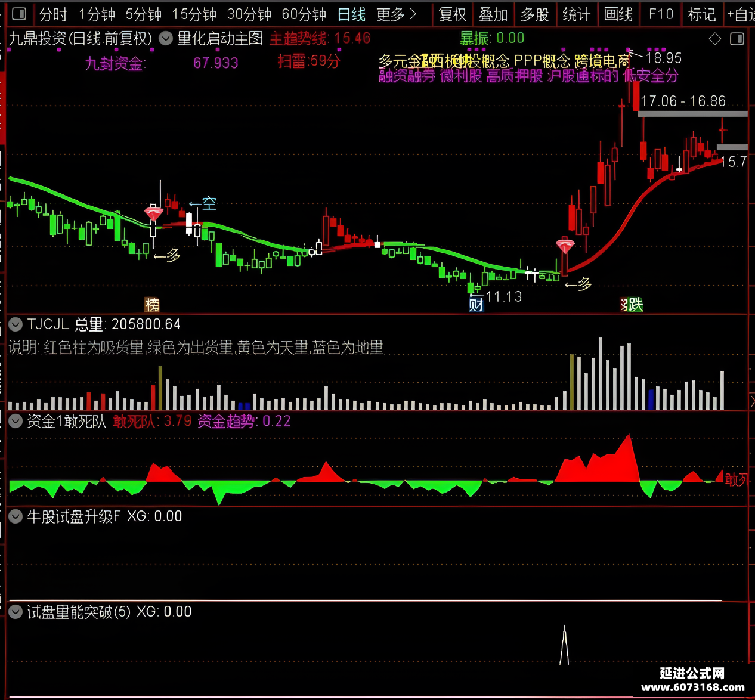Open 试盘量能突破(5) indicator menu arrow
This screenshot has width=755, height=700.
[x=16, y=612]
